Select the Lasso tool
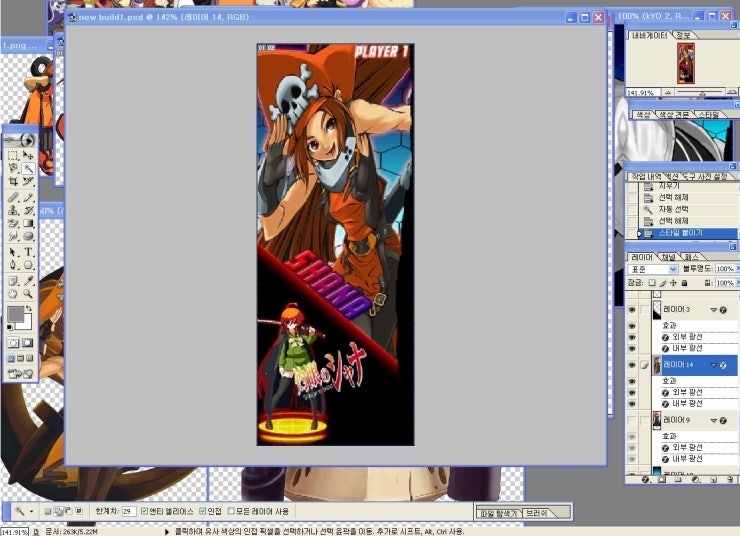Screen dimensions: 740x536 pos(13,168)
